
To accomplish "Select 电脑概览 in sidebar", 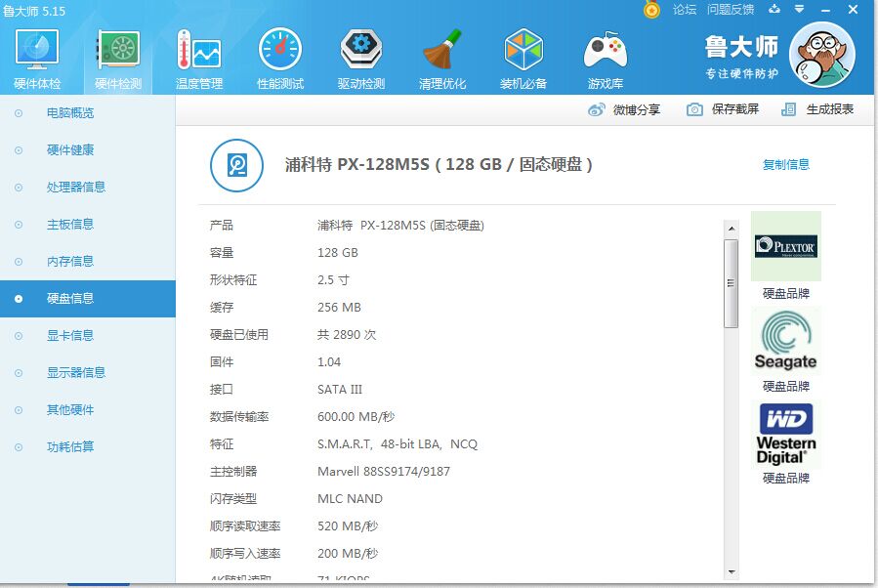I will click(87, 113).
